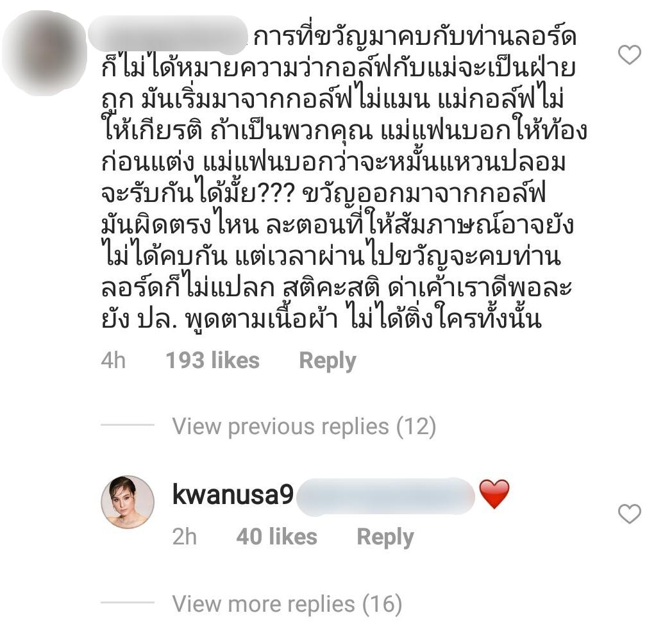
Task: Open the blurred mention in kwanusa9's reply
Action: (385, 496)
